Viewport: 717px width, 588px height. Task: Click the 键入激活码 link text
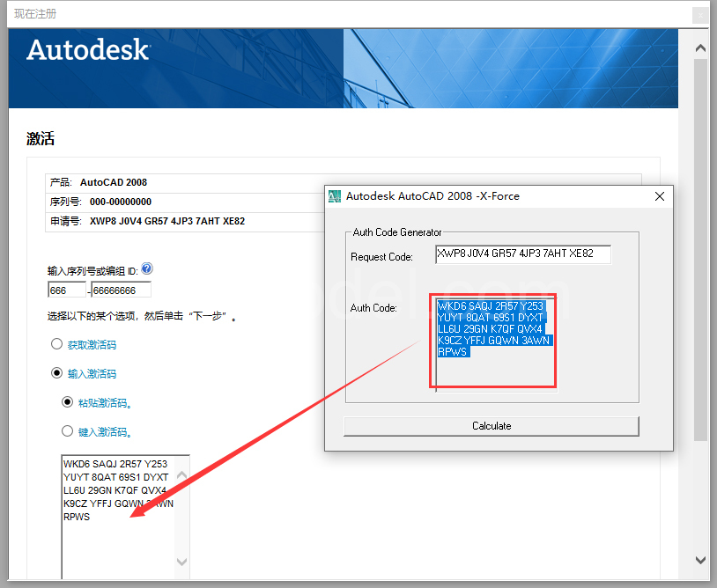[x=105, y=431]
